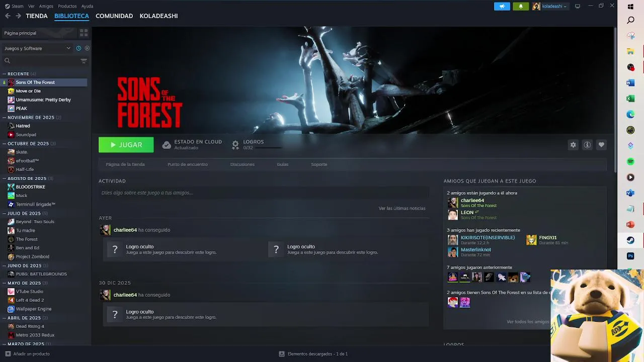644x362 pixels.
Task: Open the Ver menu
Action: [32, 6]
